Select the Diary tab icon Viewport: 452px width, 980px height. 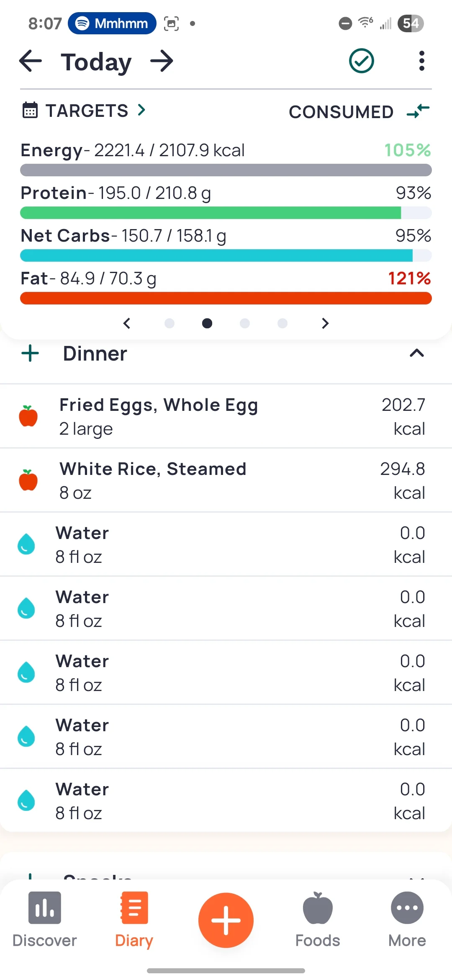pos(134,909)
